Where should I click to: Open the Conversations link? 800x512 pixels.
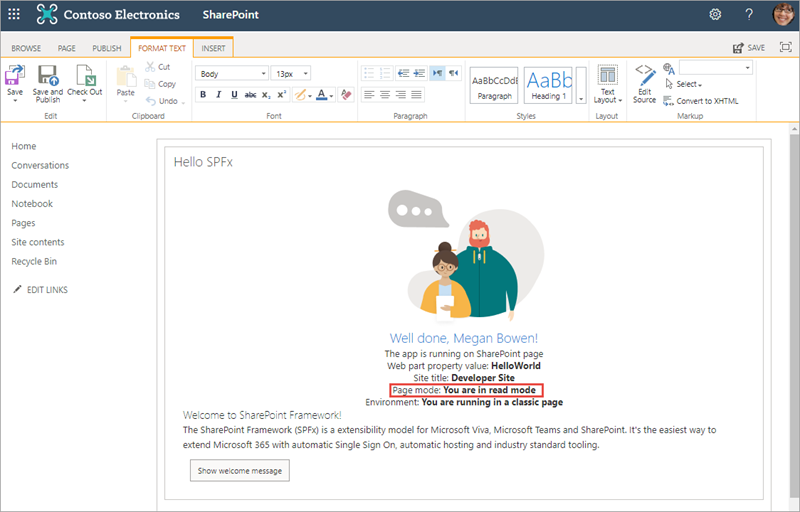pos(40,165)
